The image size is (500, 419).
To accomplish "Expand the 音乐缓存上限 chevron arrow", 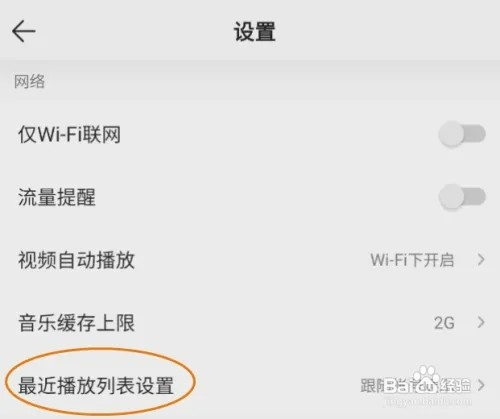I will 481,322.
